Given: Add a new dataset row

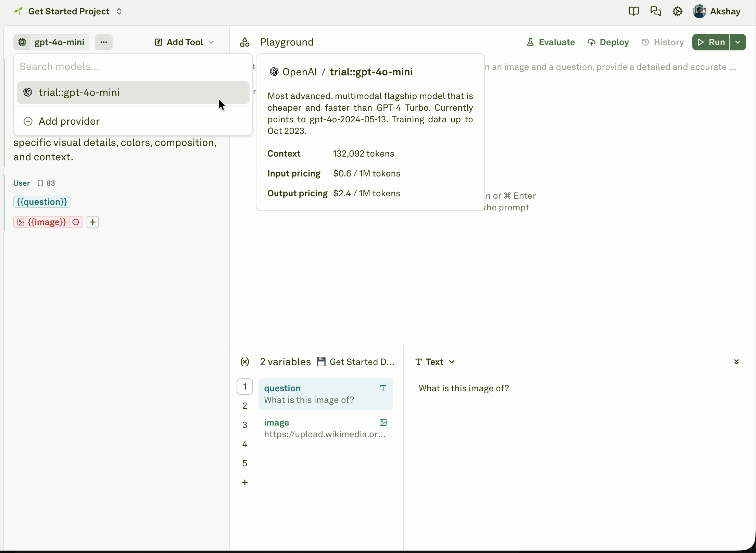Looking at the screenshot, I should (x=245, y=482).
